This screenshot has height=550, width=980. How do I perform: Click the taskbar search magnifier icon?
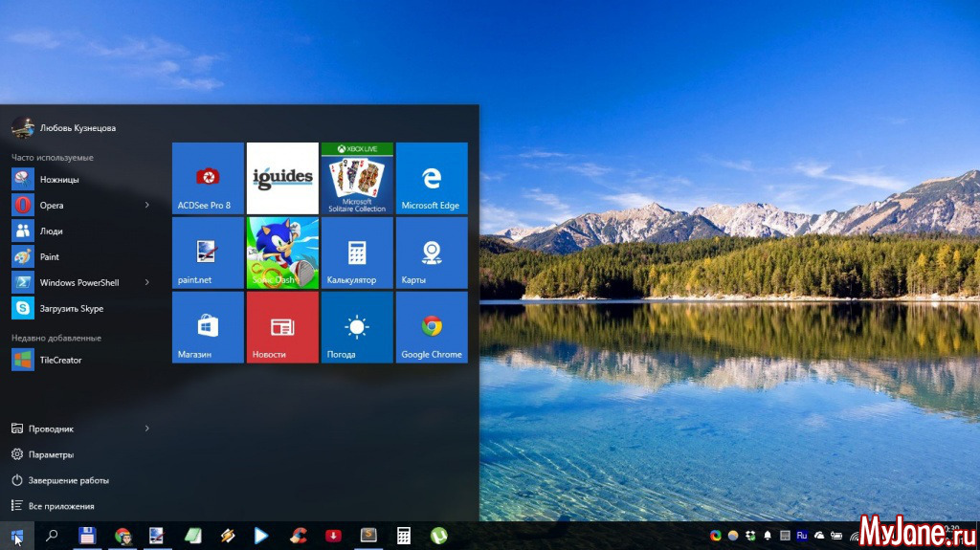53,536
